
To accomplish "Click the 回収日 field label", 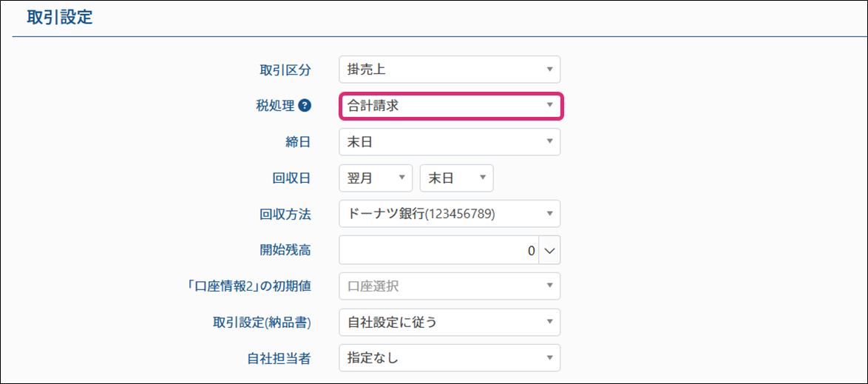I will 291,178.
